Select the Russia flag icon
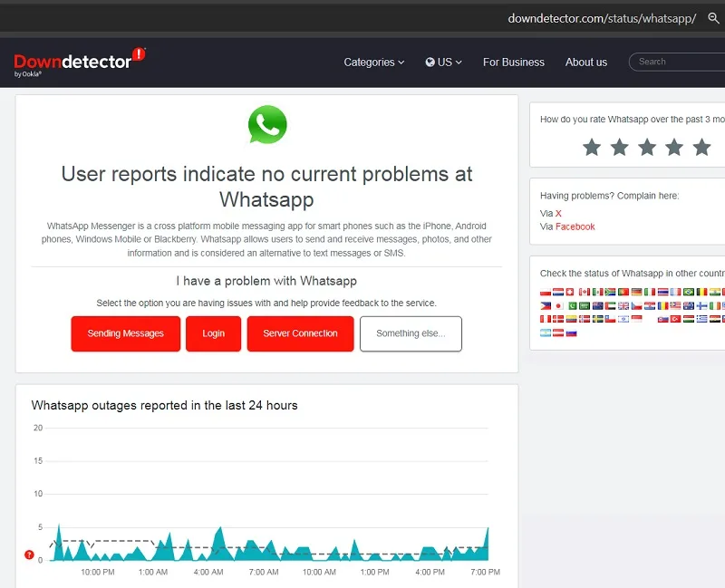This screenshot has width=725, height=588. [572, 333]
